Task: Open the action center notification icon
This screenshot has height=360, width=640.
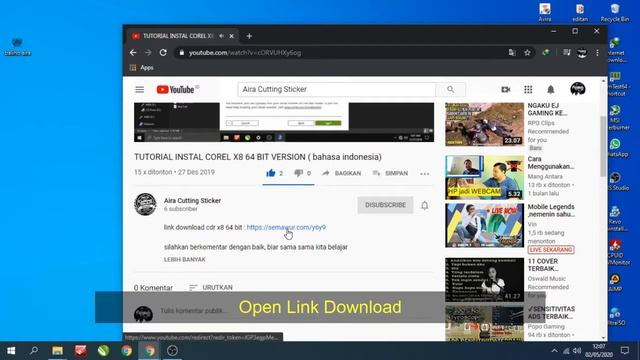Action: pyautogui.click(x=625, y=351)
